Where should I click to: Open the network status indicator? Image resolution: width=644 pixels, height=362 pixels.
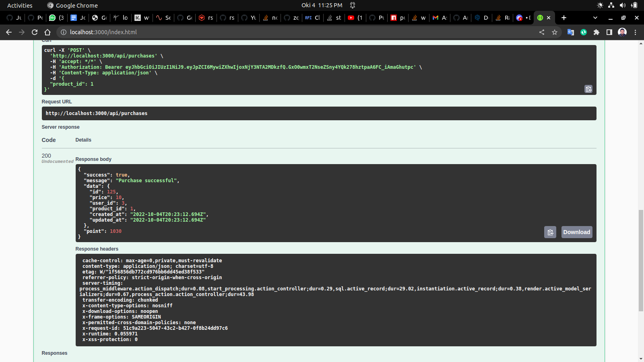pyautogui.click(x=611, y=5)
